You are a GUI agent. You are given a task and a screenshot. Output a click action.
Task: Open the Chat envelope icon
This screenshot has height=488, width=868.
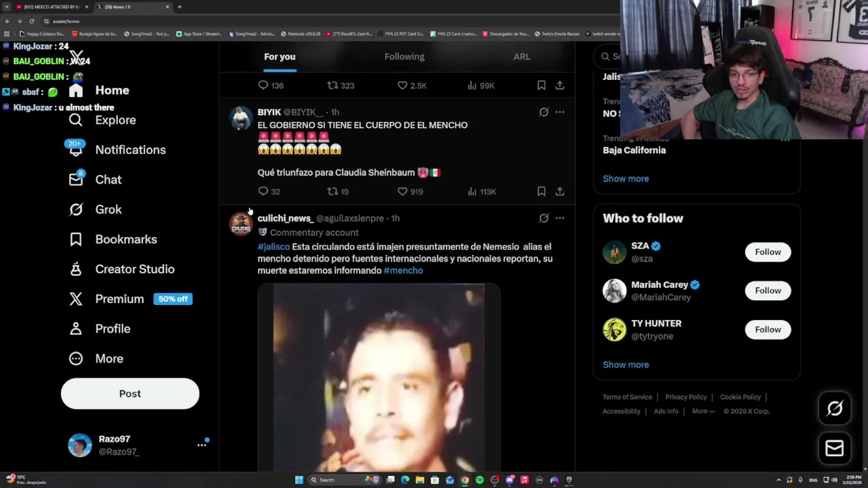[x=75, y=179]
